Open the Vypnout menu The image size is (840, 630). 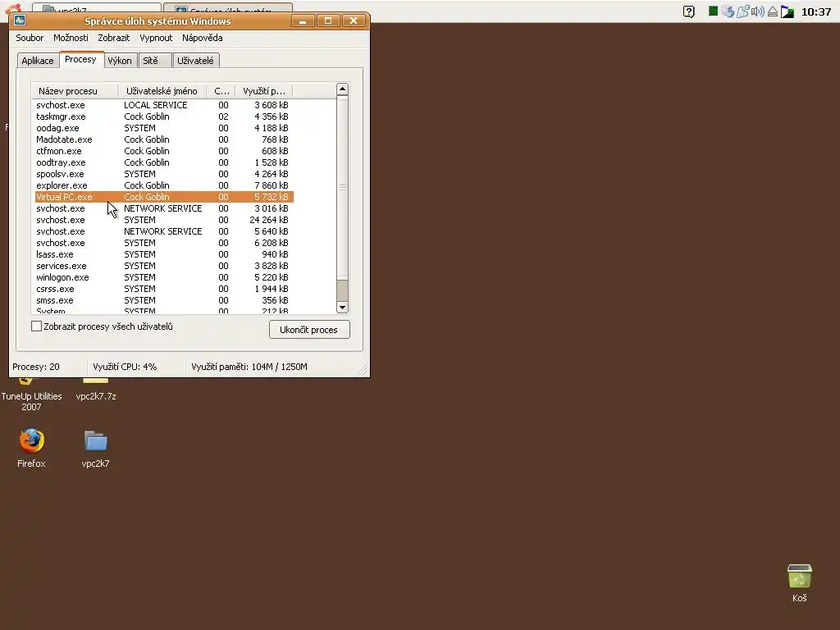tap(156, 38)
